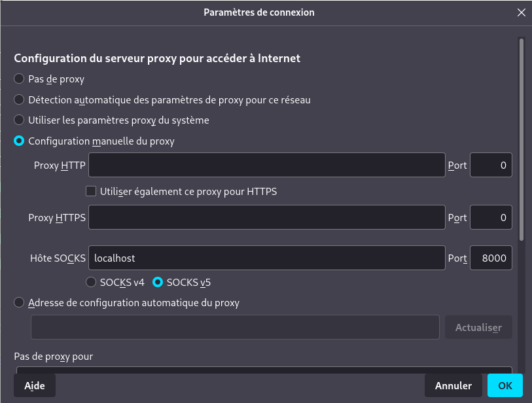Choose automatic proxy detection for this network
532x403 pixels.
(20, 100)
